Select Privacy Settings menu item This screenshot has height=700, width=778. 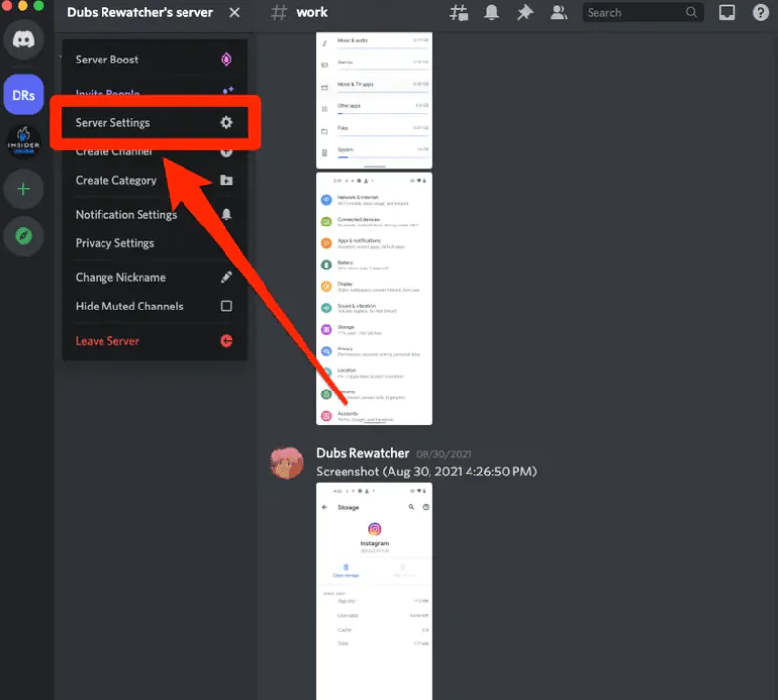[x=155, y=243]
